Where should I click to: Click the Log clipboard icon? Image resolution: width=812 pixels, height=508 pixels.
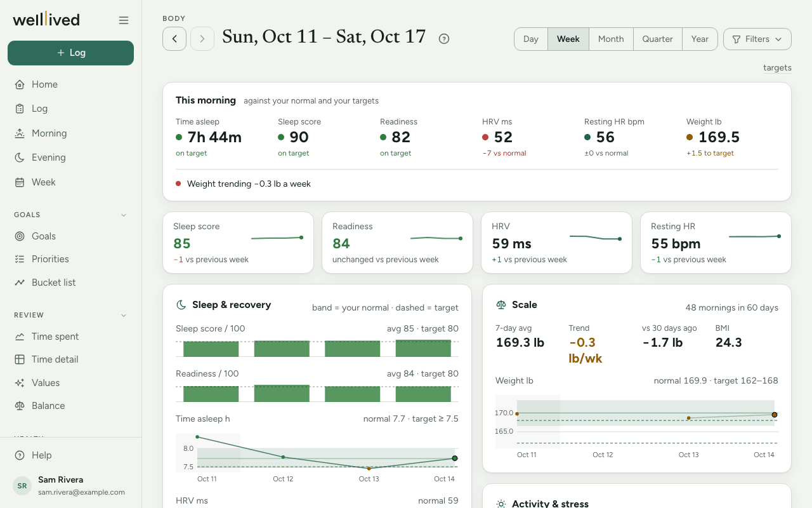[x=20, y=109]
